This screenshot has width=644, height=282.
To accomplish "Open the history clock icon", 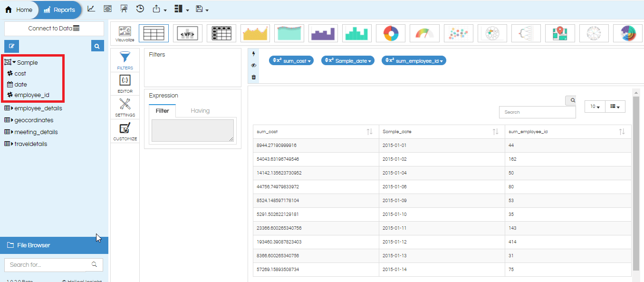I will [x=140, y=9].
